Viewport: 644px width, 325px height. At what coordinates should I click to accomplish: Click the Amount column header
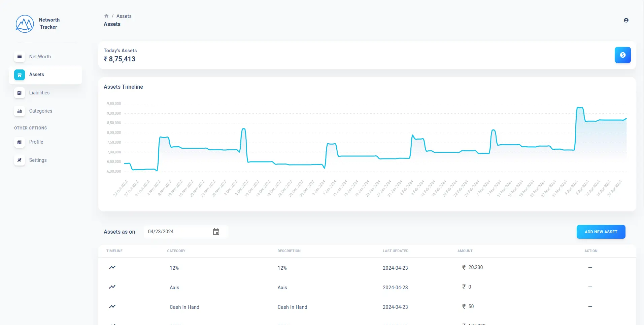pyautogui.click(x=465, y=251)
